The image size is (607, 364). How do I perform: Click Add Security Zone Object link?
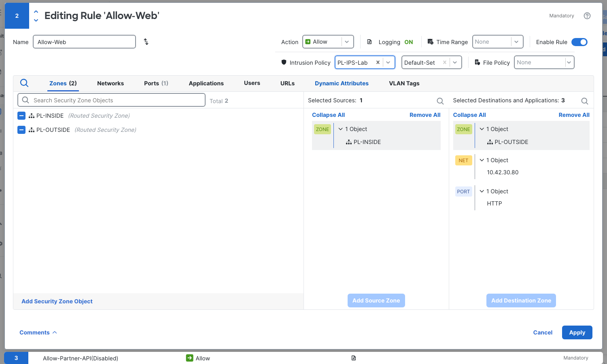57,301
